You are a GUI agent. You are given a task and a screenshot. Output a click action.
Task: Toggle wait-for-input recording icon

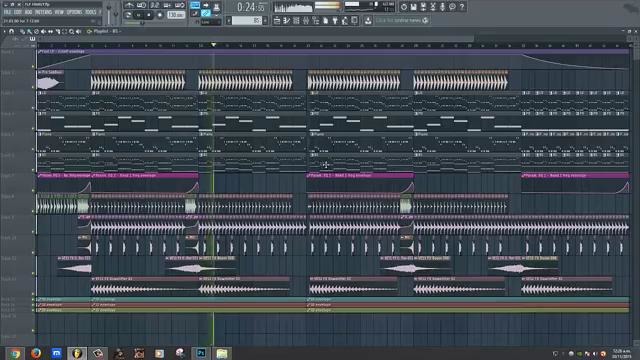tap(142, 5)
